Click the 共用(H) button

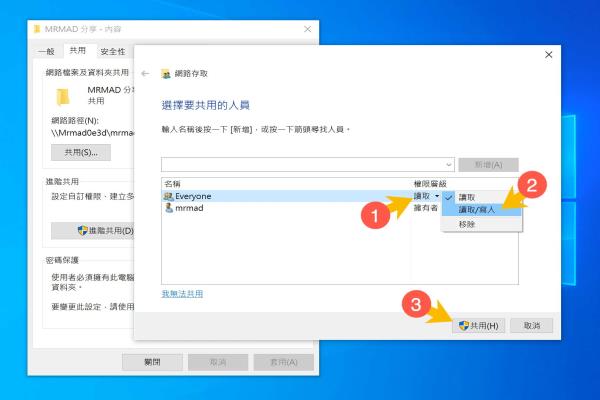(478, 326)
